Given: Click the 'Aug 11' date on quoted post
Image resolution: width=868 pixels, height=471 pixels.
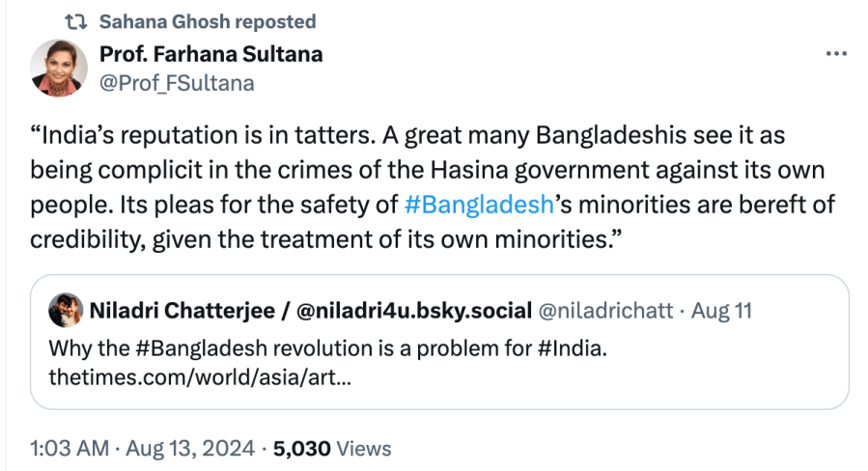Looking at the screenshot, I should pos(723,311).
